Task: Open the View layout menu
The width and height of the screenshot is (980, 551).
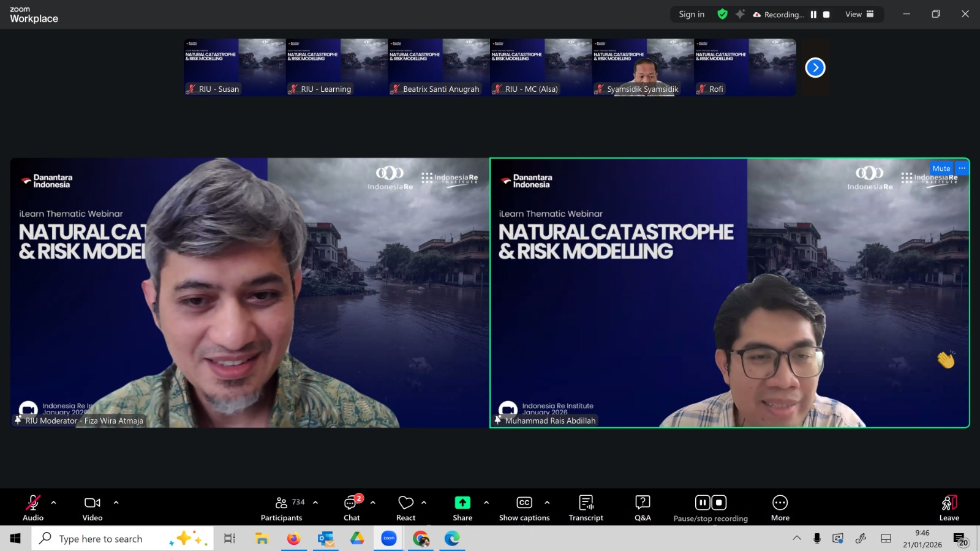Action: tap(859, 14)
